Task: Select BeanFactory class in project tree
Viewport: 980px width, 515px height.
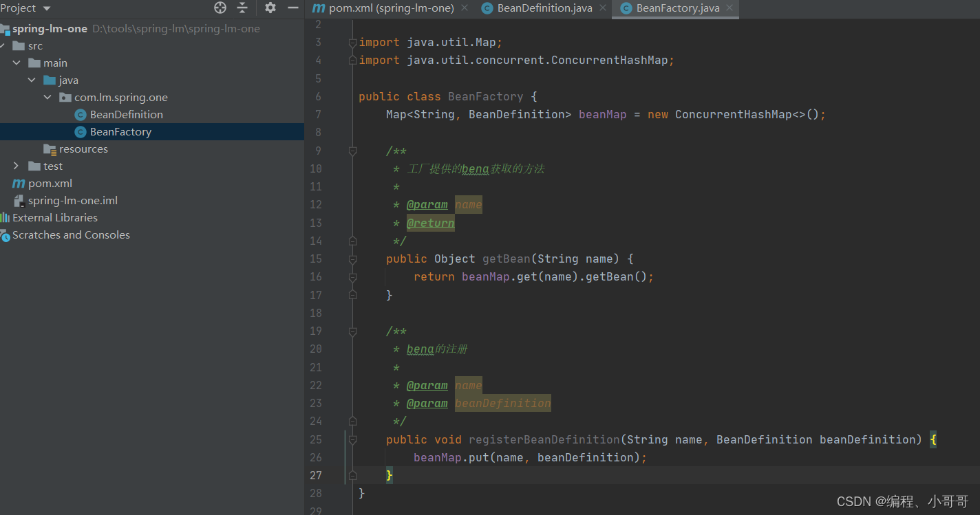Action: (120, 131)
